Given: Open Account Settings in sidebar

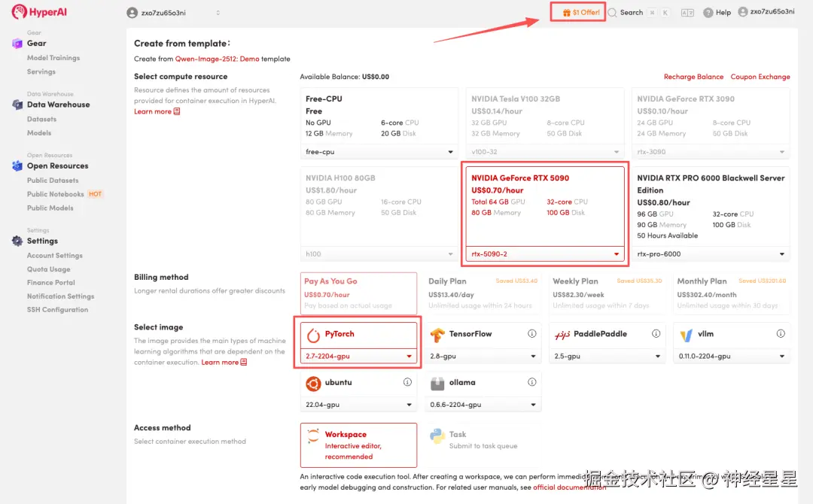Looking at the screenshot, I should [x=54, y=255].
